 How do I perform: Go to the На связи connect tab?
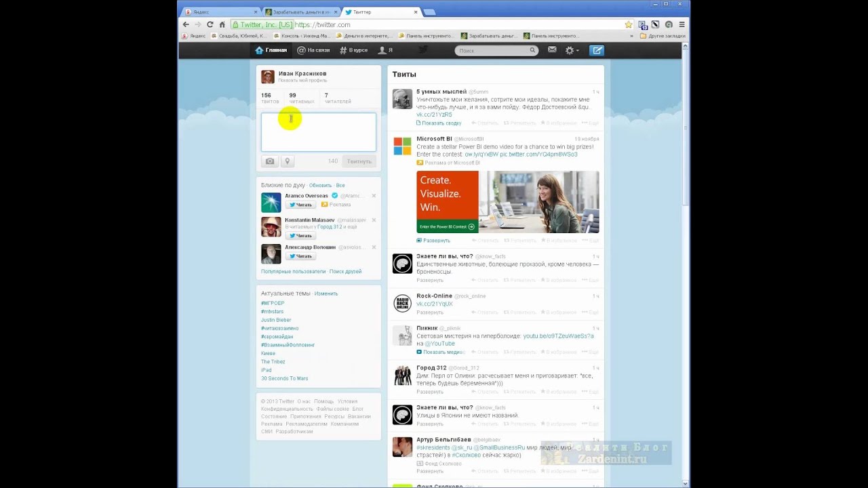click(x=313, y=50)
